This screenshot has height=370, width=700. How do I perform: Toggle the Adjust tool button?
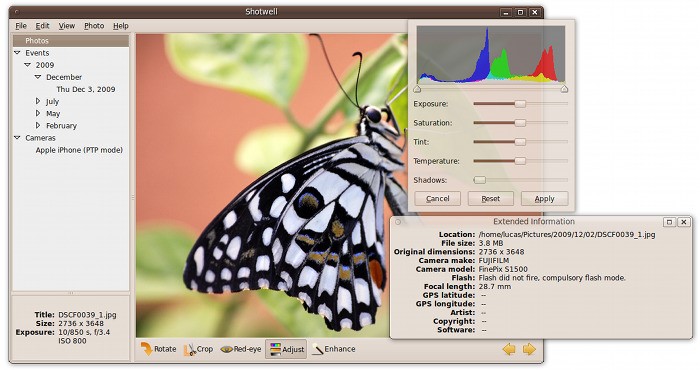point(287,349)
